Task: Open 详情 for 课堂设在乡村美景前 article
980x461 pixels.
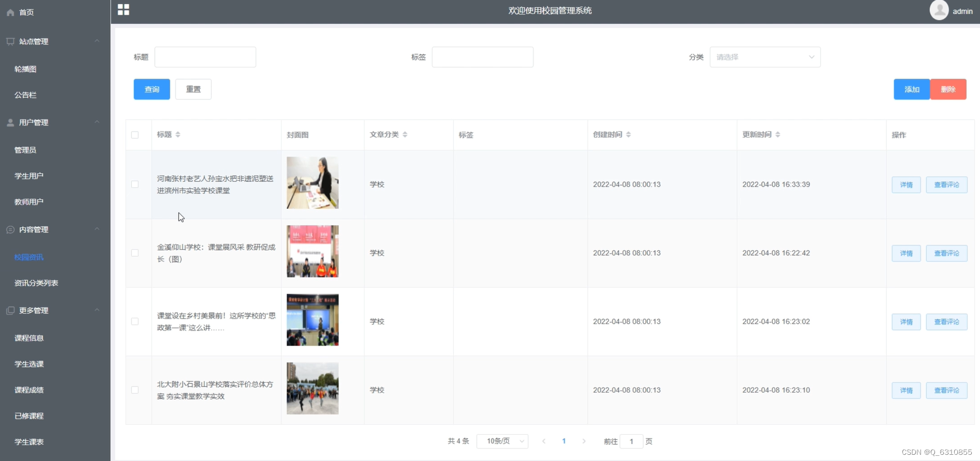Action: coord(906,322)
